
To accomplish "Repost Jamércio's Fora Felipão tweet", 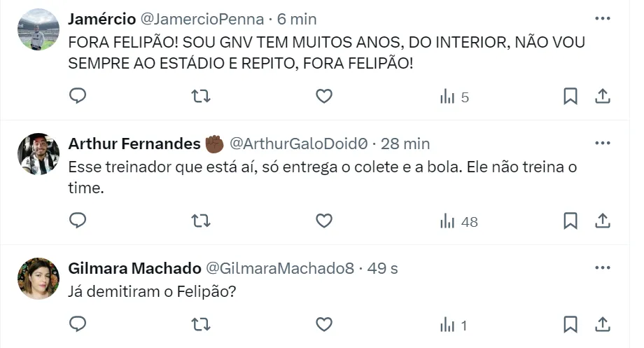I will point(201,97).
